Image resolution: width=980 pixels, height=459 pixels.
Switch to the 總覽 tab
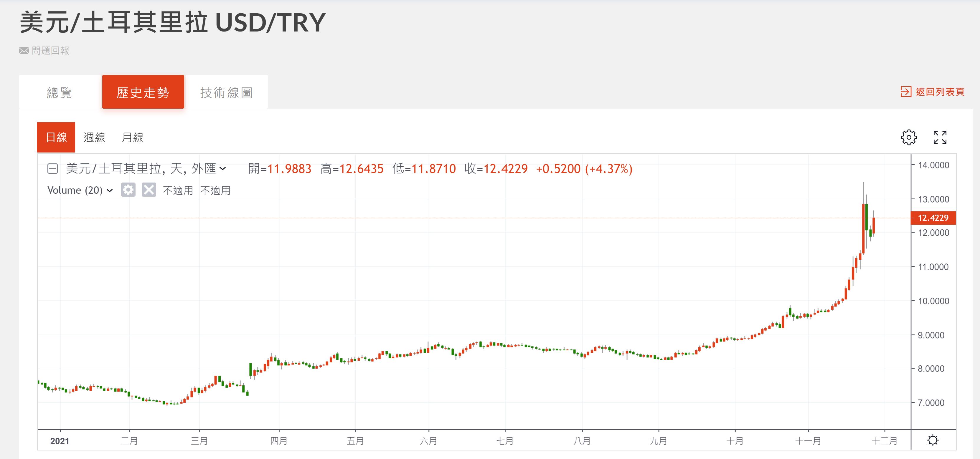pos(60,92)
